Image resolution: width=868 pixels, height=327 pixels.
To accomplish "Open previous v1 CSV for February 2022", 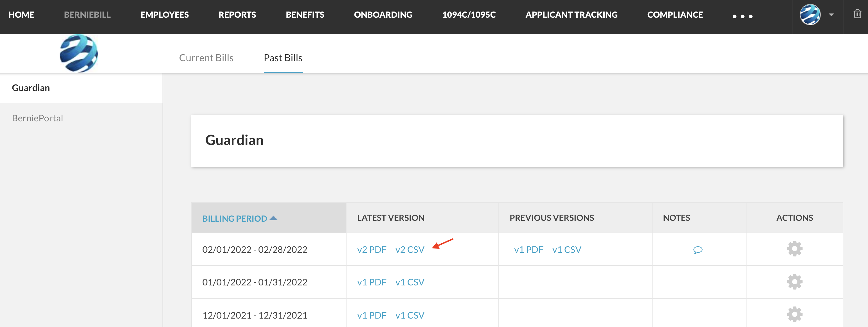I will click(567, 250).
